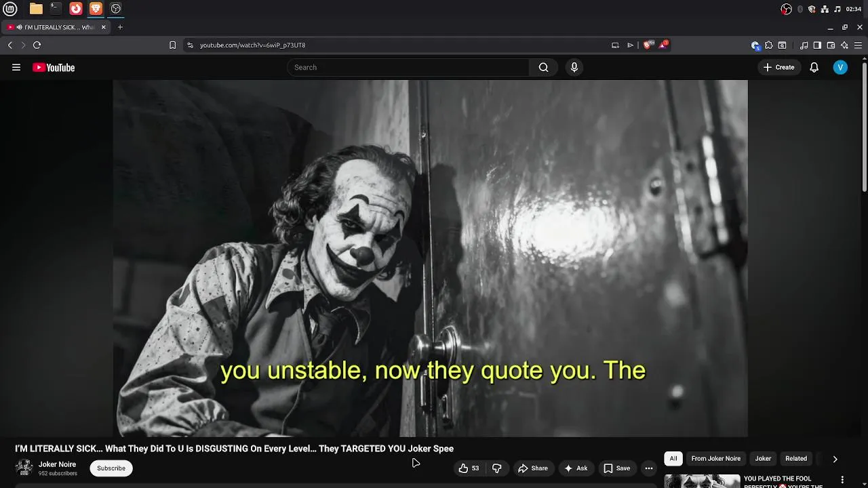
Task: Select the From Joker Noire chip
Action: pos(715,459)
